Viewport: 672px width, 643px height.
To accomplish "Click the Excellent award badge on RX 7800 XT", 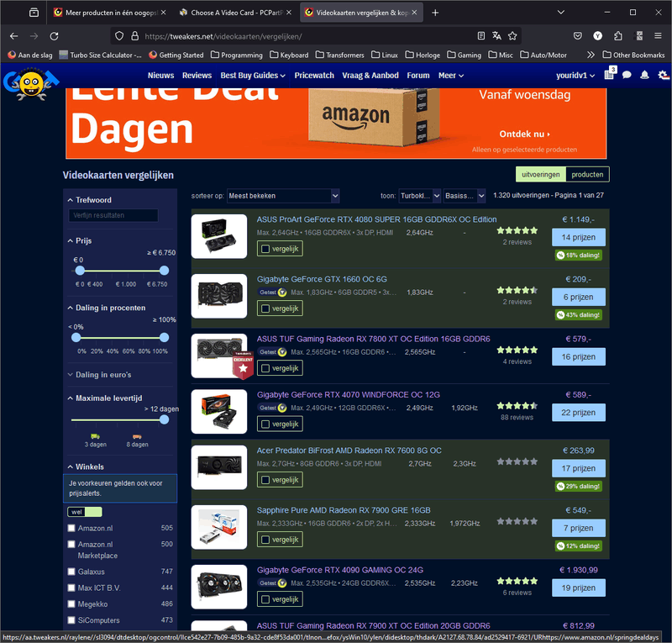I will point(243,365).
